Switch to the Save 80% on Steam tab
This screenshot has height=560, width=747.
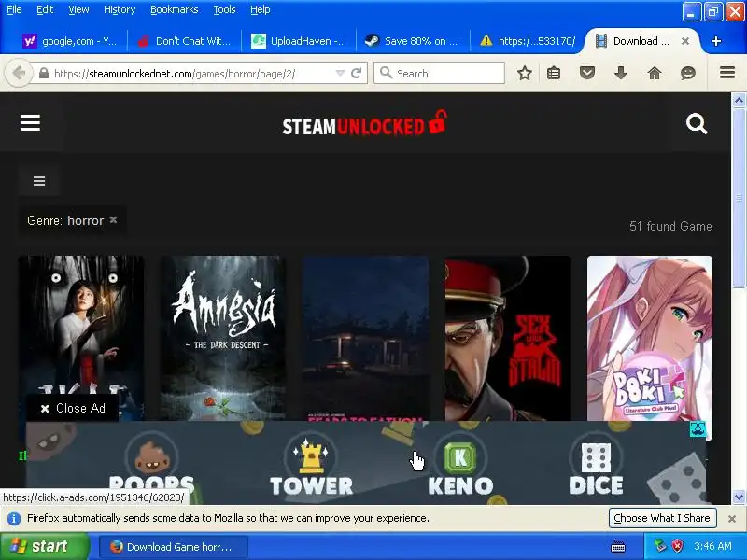point(413,41)
